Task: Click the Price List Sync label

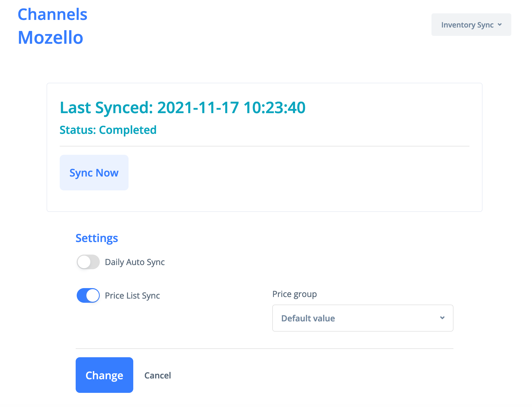Action: pos(132,295)
